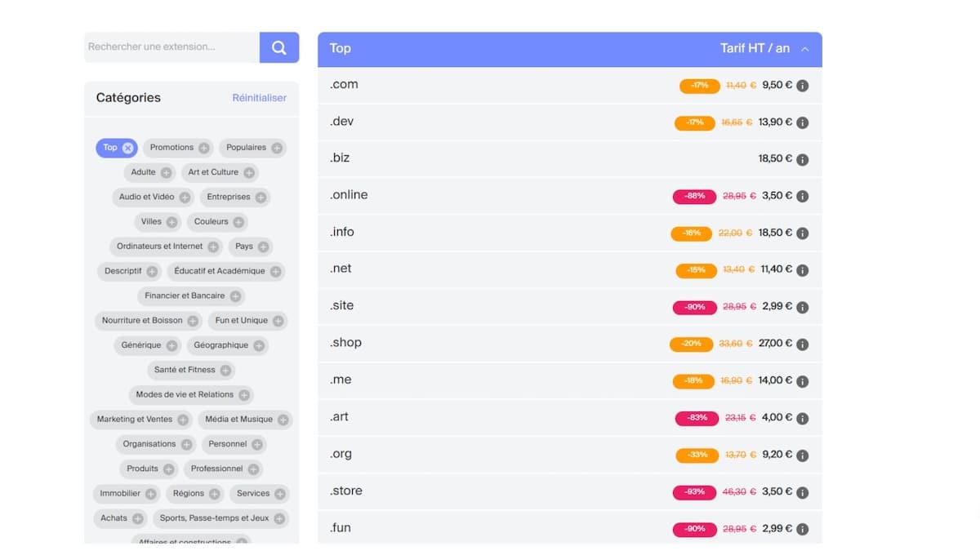Screen dimensions: 980x551
Task: Add Marketing et Ventes filter
Action: pos(141,420)
